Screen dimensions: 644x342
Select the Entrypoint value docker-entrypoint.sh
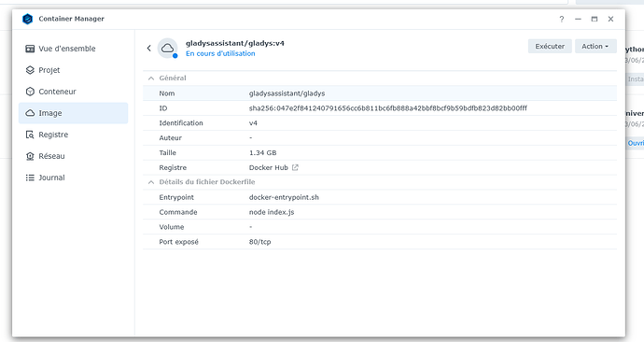coord(284,197)
